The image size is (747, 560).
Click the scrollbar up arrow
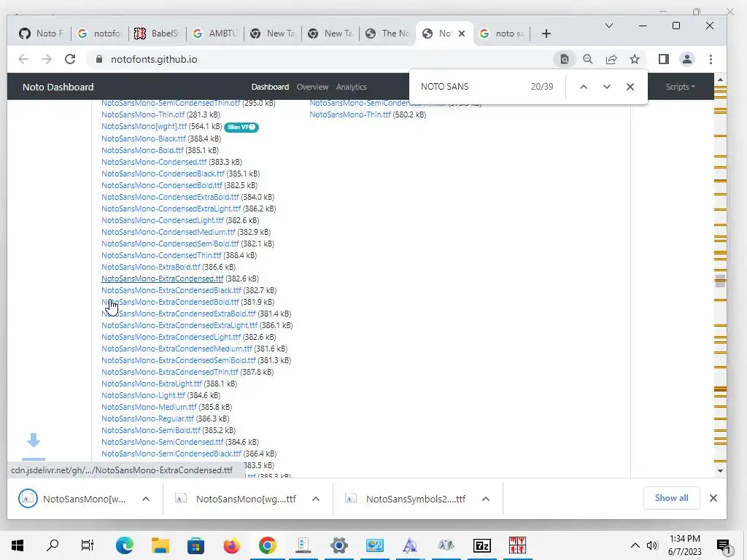tap(720, 79)
